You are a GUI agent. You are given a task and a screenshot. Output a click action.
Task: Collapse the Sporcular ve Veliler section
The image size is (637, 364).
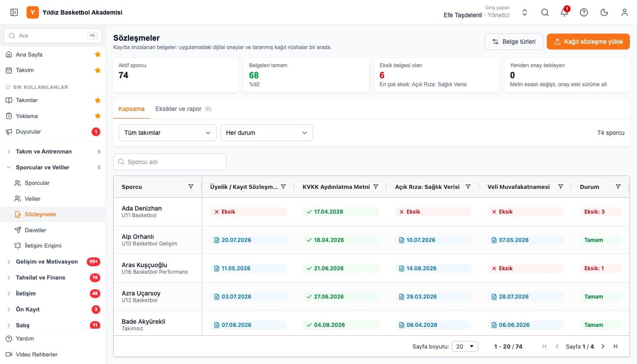click(x=53, y=167)
